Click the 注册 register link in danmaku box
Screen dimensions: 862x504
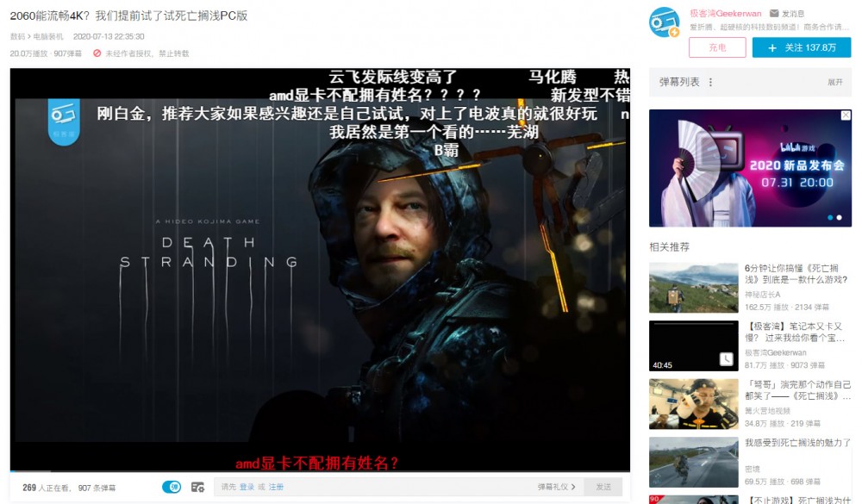click(276, 487)
